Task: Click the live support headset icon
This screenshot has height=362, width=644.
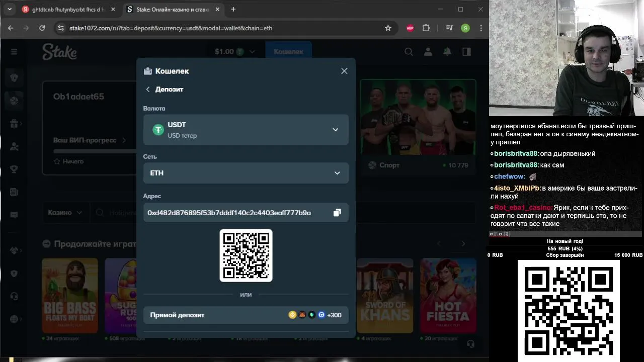Action: click(x=470, y=344)
